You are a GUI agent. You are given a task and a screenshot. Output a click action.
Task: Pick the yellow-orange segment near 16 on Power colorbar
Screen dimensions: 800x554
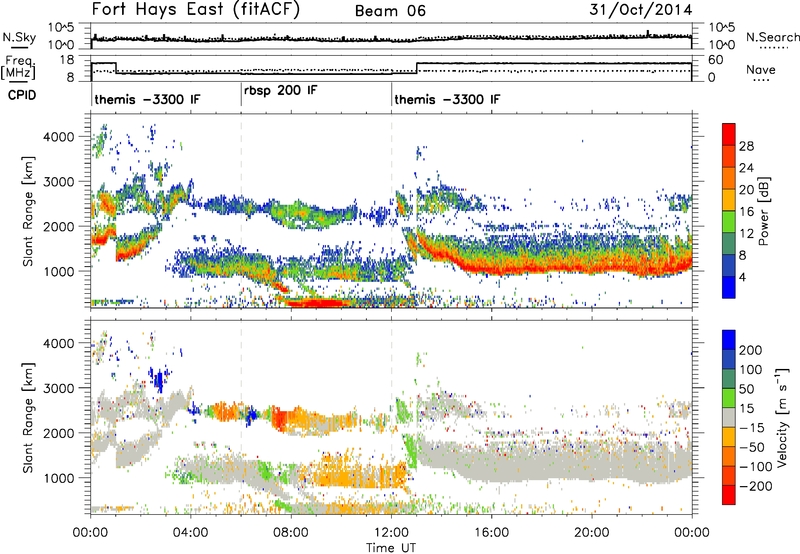[x=729, y=200]
